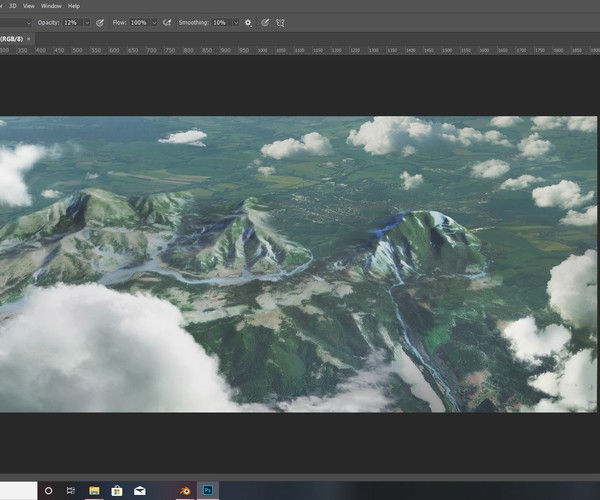The width and height of the screenshot is (600, 500).
Task: Click the horizontal ruler at 500
Action: 77,50
